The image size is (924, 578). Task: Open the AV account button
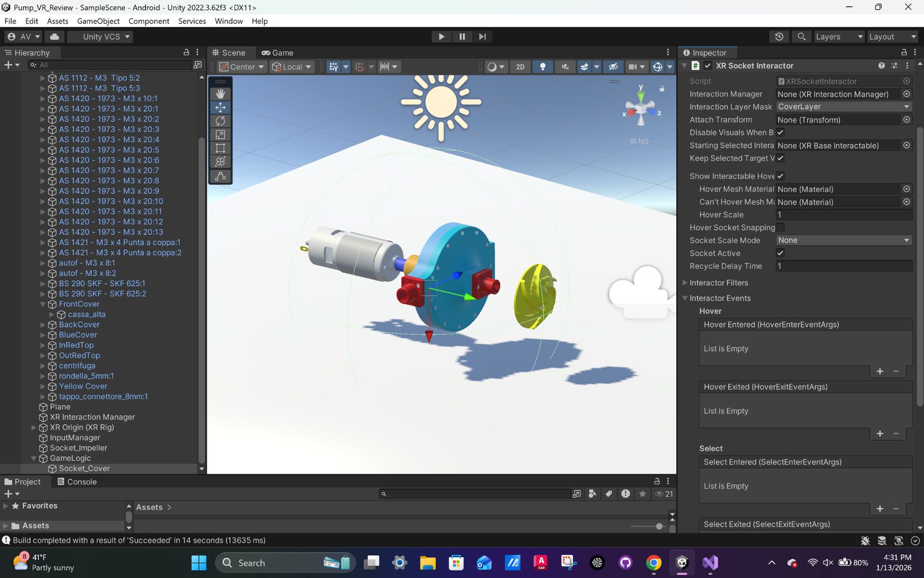(x=24, y=36)
